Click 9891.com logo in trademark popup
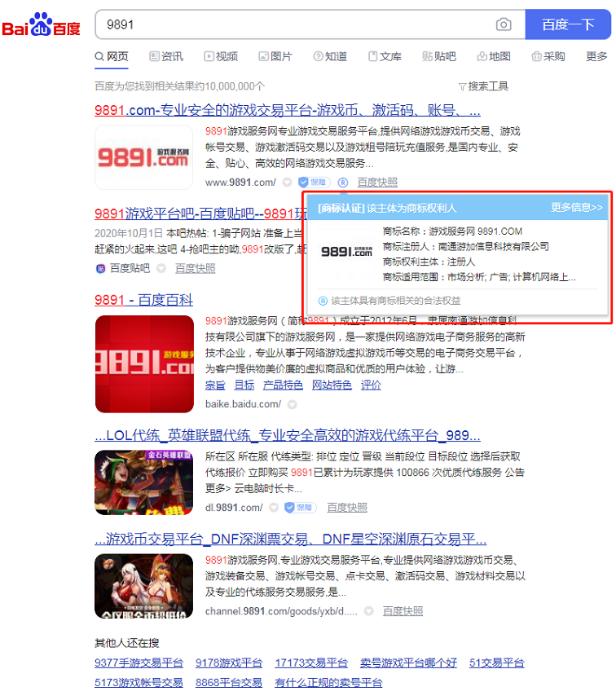This screenshot has width=616, height=700. pos(346,252)
